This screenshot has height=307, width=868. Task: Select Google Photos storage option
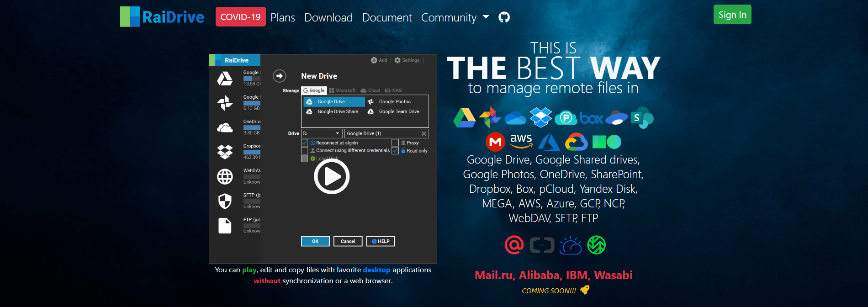pyautogui.click(x=390, y=102)
